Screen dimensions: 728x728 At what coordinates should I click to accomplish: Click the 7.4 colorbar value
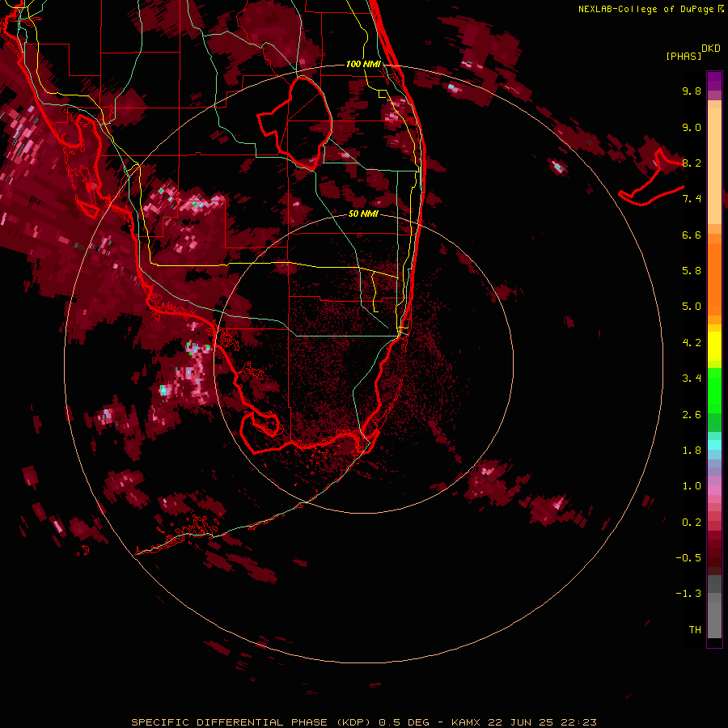tap(692, 199)
